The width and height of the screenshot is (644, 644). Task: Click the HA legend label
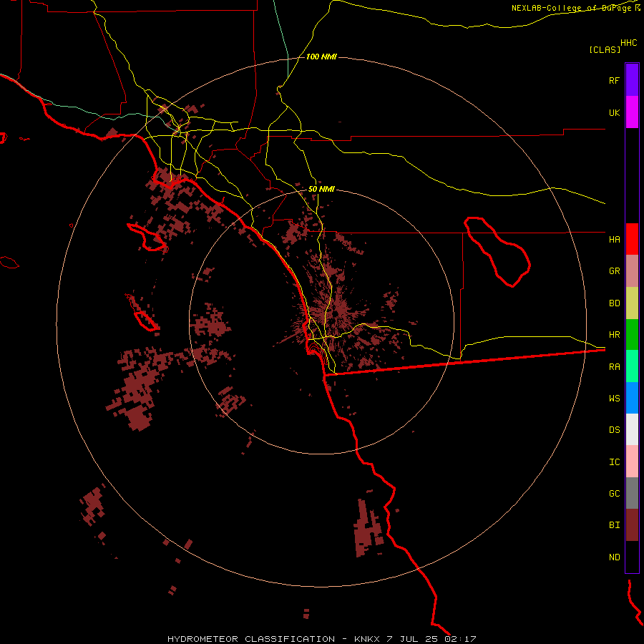click(x=614, y=240)
